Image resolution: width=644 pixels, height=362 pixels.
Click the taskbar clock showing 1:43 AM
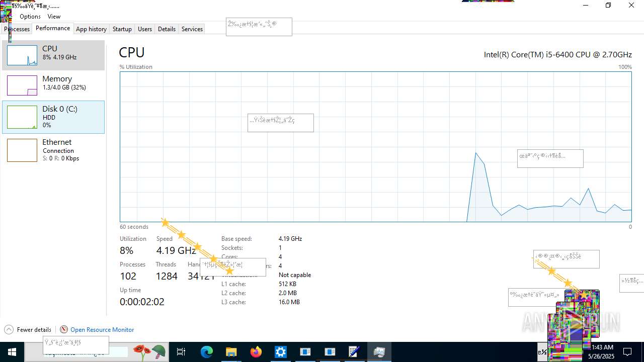click(x=603, y=352)
